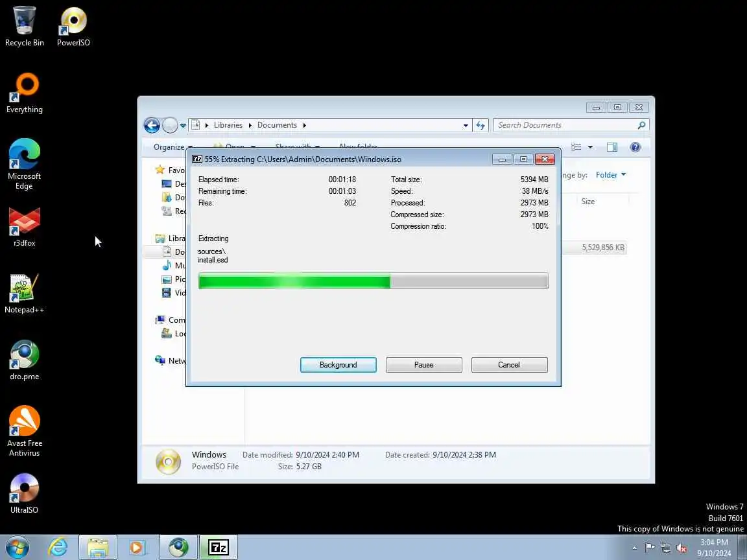
Task: Cancel the Windows.iso extraction
Action: 509,365
